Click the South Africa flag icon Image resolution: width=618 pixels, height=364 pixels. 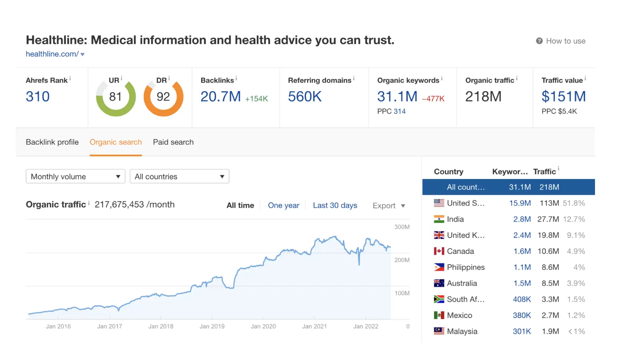439,299
